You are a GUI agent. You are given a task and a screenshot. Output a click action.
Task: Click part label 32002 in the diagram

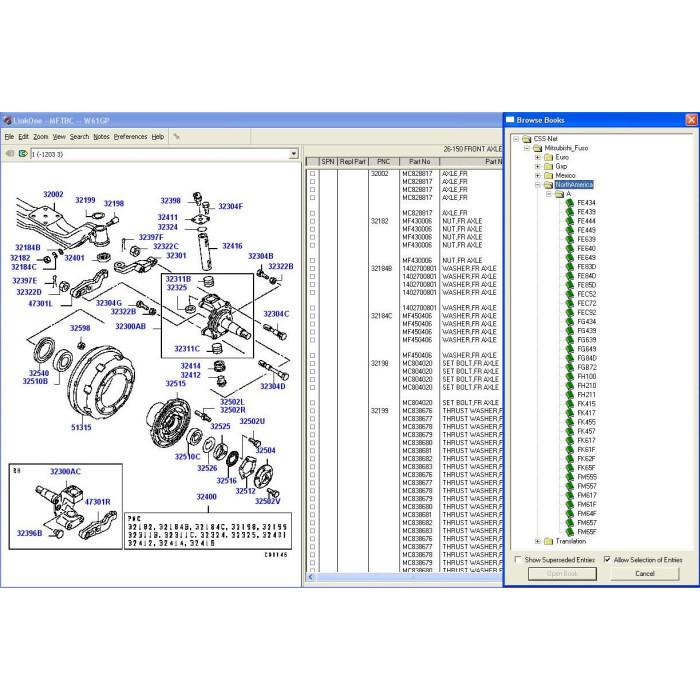pyautogui.click(x=53, y=194)
